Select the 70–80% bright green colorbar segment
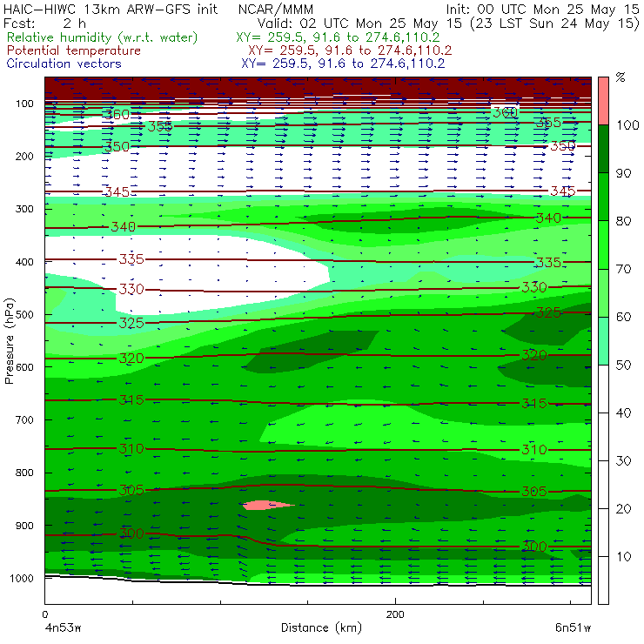Screen dimensions: 644x644 (603, 245)
